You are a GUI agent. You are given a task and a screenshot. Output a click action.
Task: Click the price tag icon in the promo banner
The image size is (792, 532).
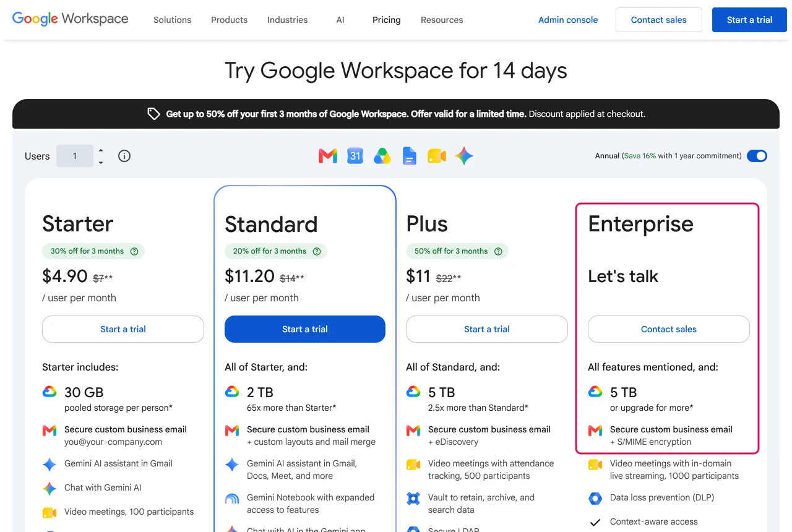pyautogui.click(x=153, y=114)
